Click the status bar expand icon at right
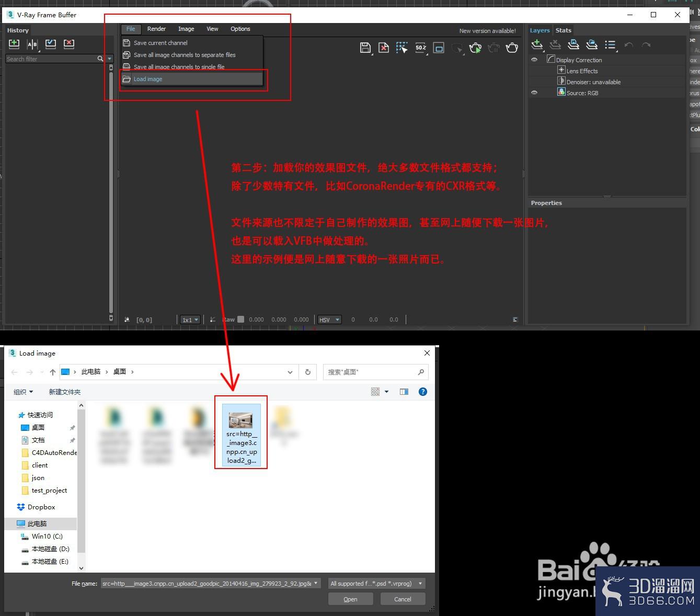The height and width of the screenshot is (616, 700). click(x=515, y=320)
